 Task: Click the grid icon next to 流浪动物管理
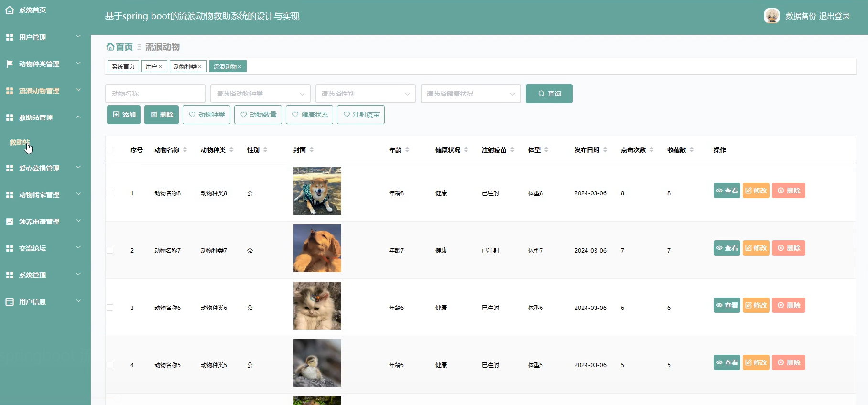(10, 90)
